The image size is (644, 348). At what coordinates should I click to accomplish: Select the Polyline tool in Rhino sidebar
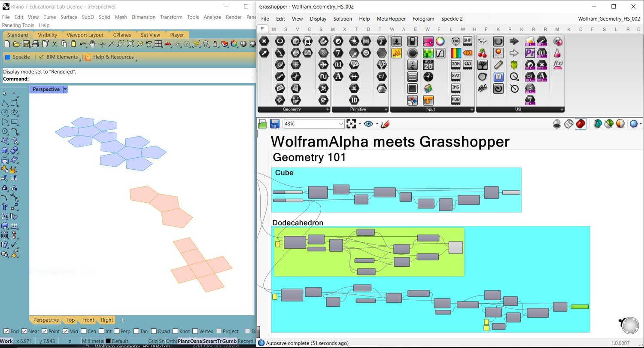pyautogui.click(x=5, y=103)
